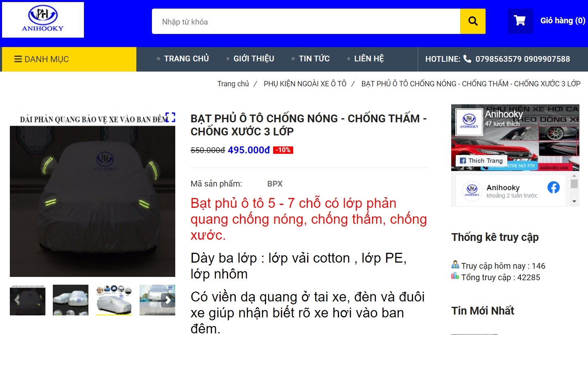Click the Thích Trang Facebook button
Screen dimensions: 588x380
coord(482,161)
